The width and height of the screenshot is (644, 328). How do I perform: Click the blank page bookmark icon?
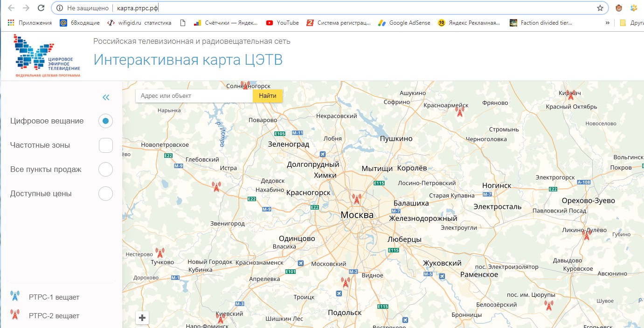tap(182, 22)
